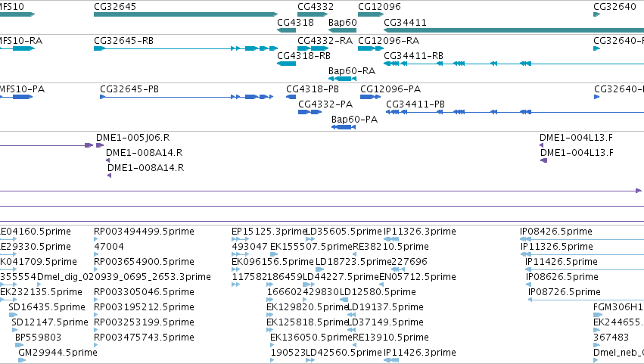
Task: Select EST RP003195212.5prime
Action: pyautogui.click(x=144, y=307)
